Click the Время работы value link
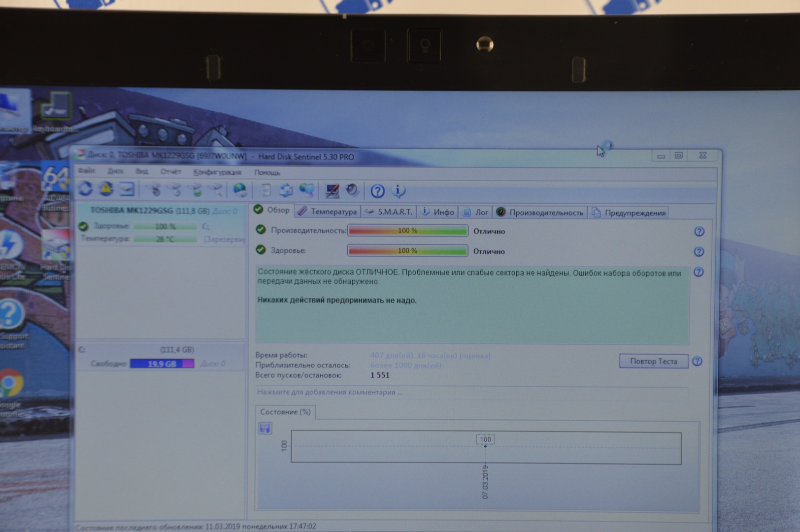This screenshot has width=800, height=532. pos(430,356)
